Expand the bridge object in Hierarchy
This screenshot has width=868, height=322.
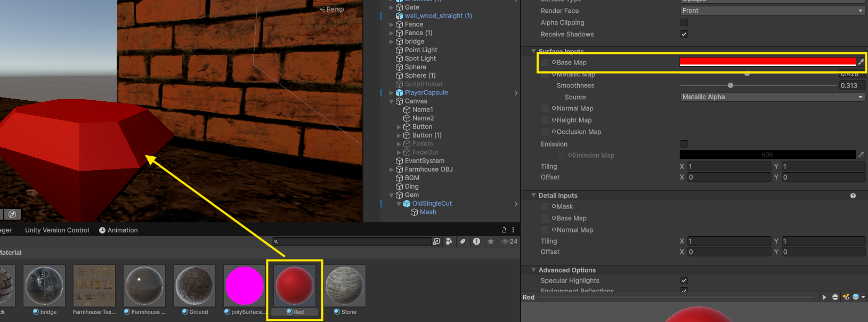tap(392, 42)
